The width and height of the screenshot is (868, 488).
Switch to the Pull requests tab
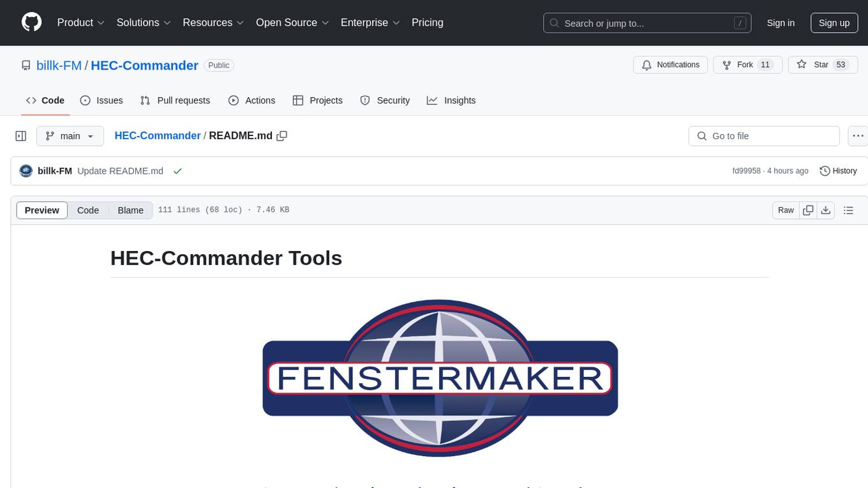[175, 100]
